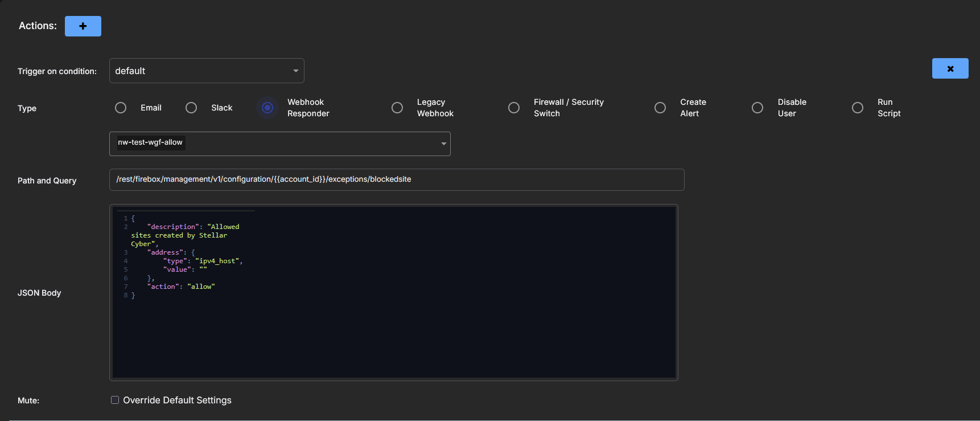Select the Disable User radio button

coord(757,108)
